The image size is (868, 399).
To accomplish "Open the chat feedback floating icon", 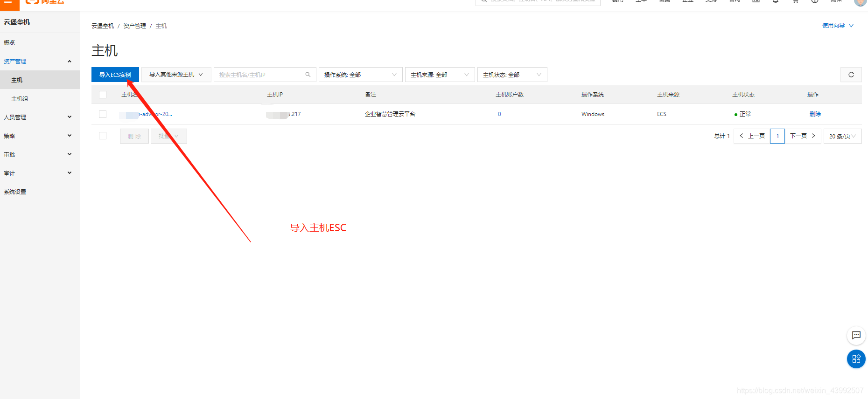I will pos(856,335).
